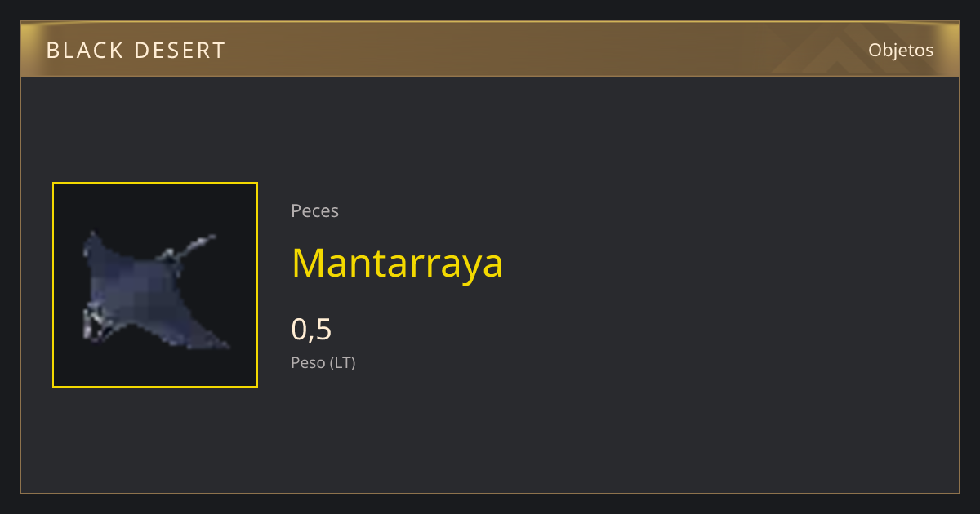Viewport: 980px width, 514px height.
Task: Select the Peces category label
Action: pos(314,210)
